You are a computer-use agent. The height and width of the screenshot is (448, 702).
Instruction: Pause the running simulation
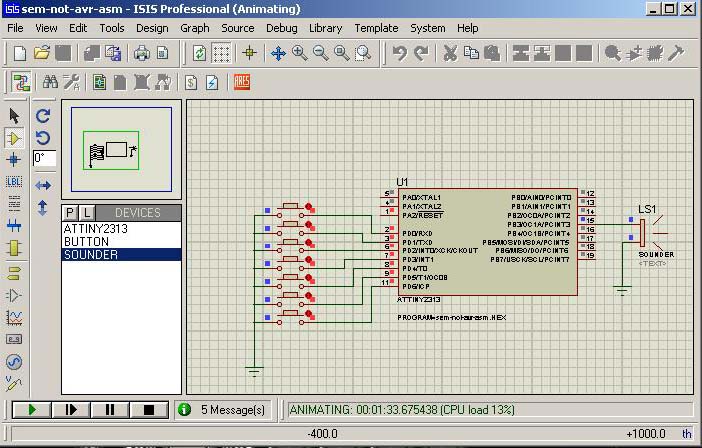click(109, 409)
